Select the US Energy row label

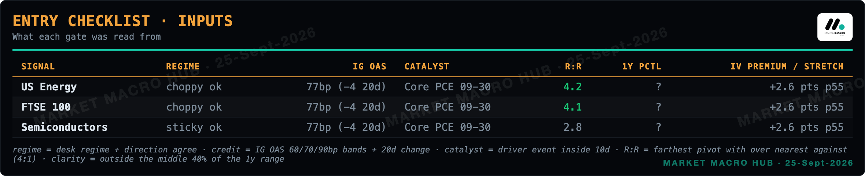[49, 87]
